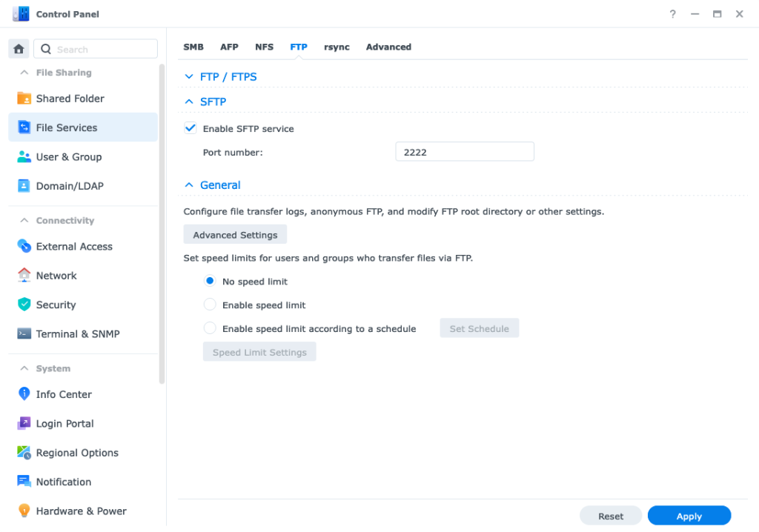Open Domain/LDAP using its icon
759x532 pixels.
(24, 186)
